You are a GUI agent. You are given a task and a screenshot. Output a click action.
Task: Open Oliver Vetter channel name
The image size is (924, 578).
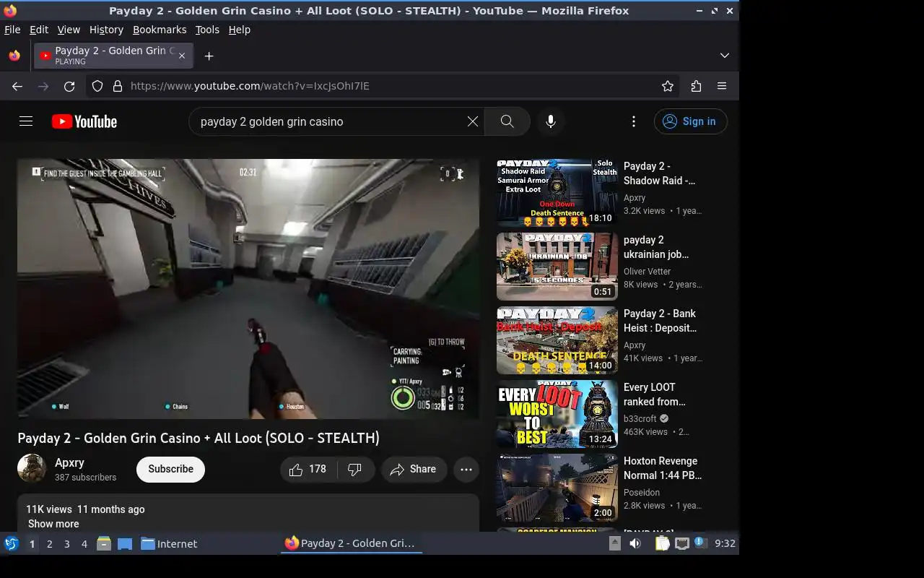(647, 272)
